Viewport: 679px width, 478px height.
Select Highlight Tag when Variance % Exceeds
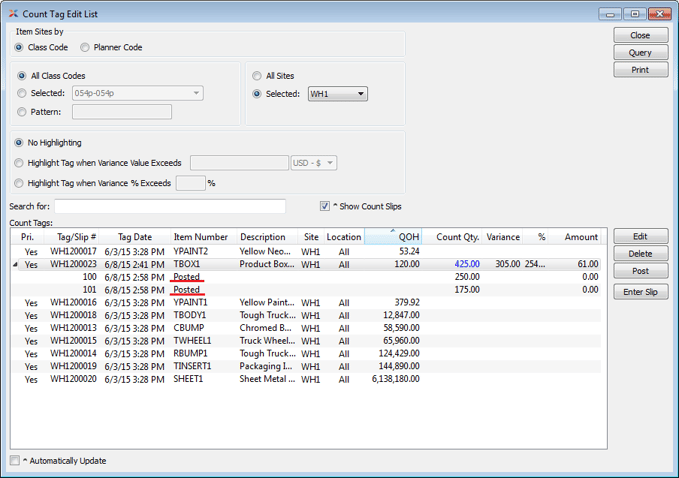(23, 183)
